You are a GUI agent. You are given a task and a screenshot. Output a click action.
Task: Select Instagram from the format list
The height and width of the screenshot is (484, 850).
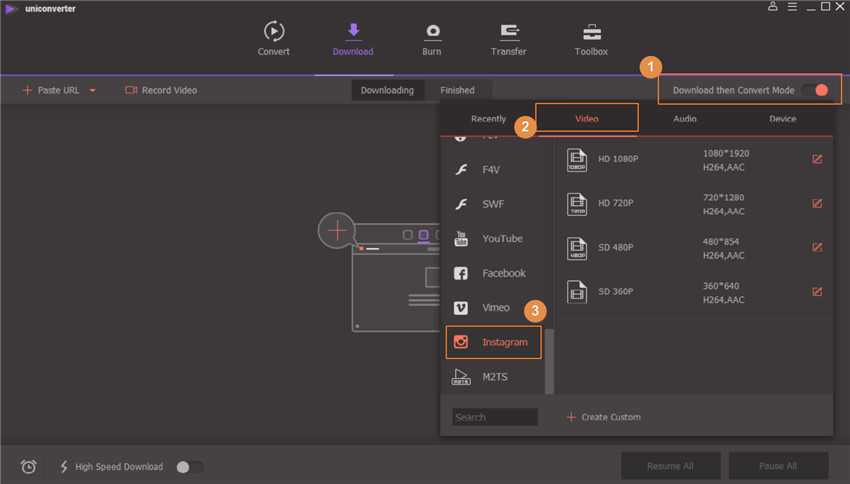coord(494,342)
